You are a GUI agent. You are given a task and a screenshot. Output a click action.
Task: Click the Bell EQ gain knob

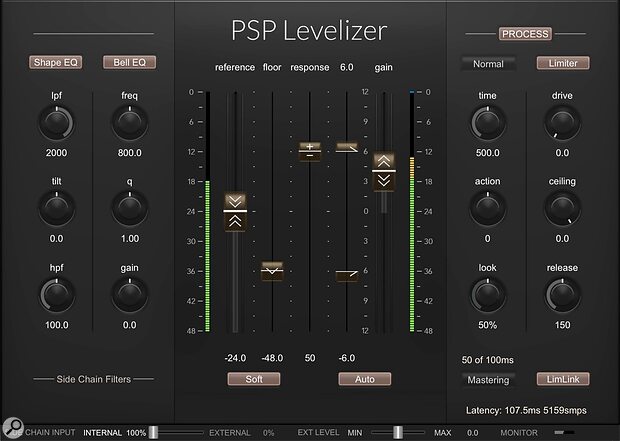130,295
